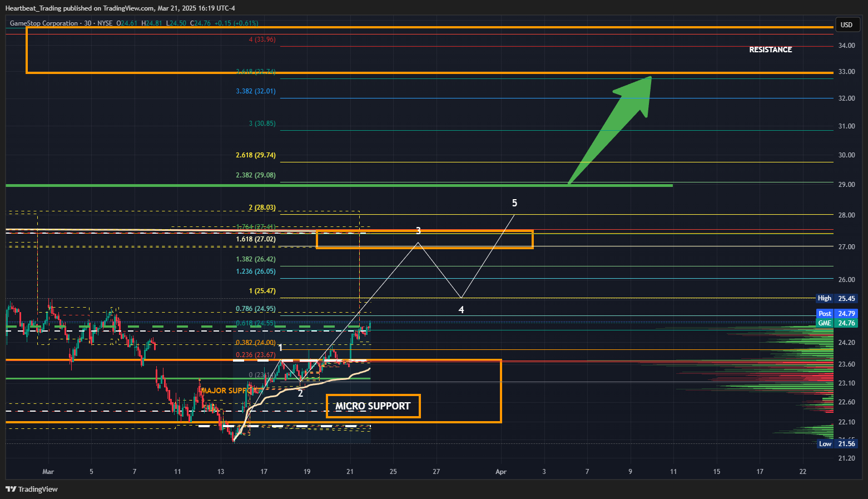Select the 4 (33.96) Fibonacci level label

[262, 39]
